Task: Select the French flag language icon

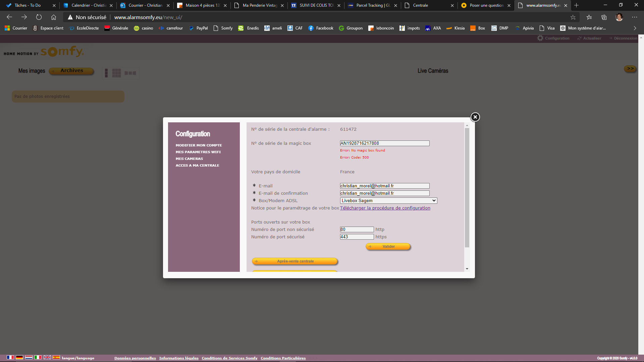Action: point(10,357)
